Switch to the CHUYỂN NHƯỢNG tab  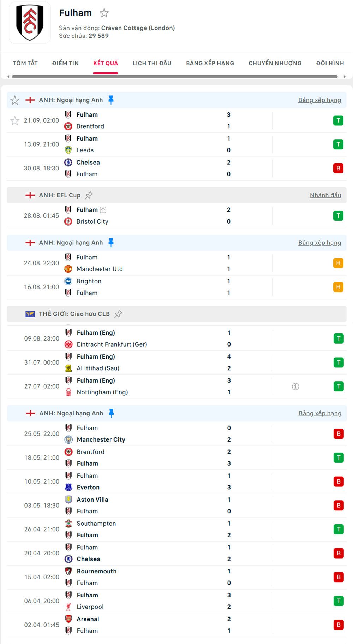pos(275,63)
